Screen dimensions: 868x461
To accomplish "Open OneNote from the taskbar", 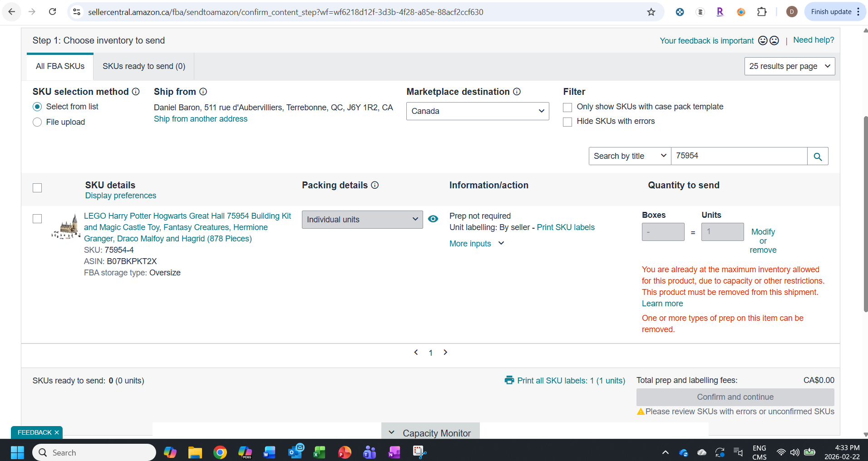I will tap(394, 452).
